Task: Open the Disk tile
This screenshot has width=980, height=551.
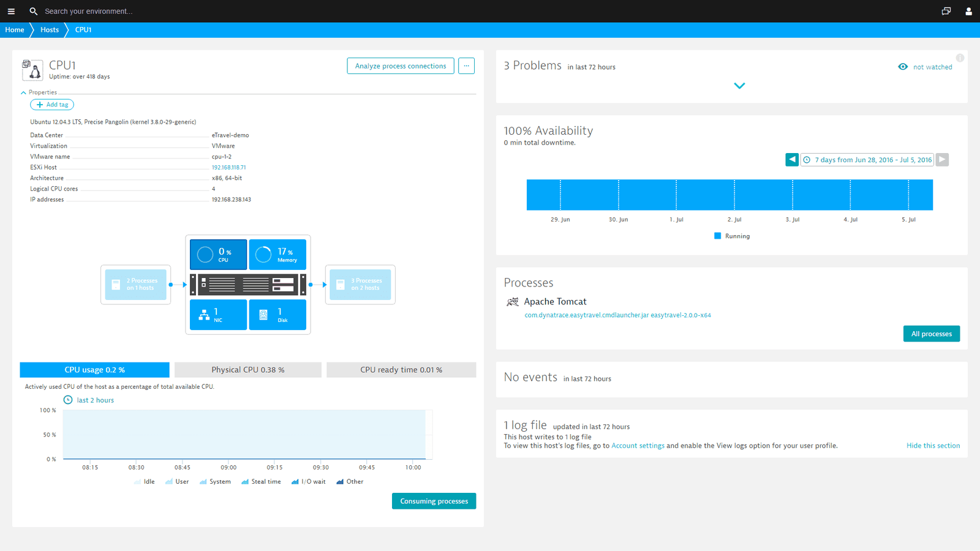Action: point(277,315)
